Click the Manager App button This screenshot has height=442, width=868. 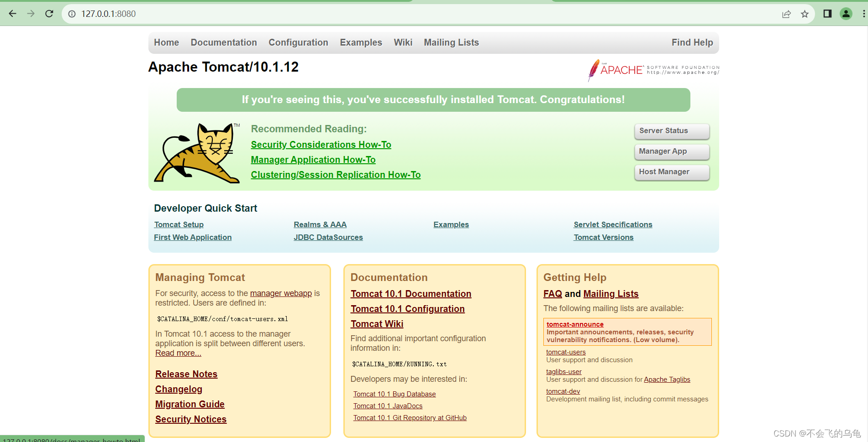672,151
